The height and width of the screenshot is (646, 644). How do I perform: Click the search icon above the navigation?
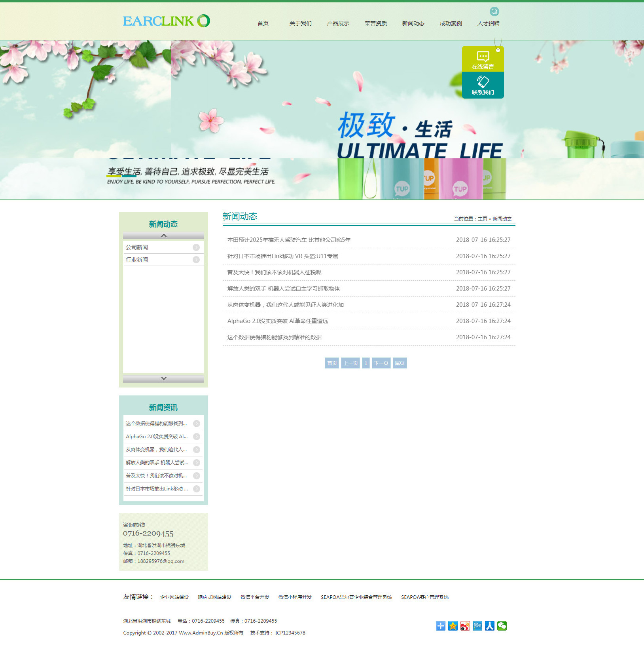[x=494, y=11]
